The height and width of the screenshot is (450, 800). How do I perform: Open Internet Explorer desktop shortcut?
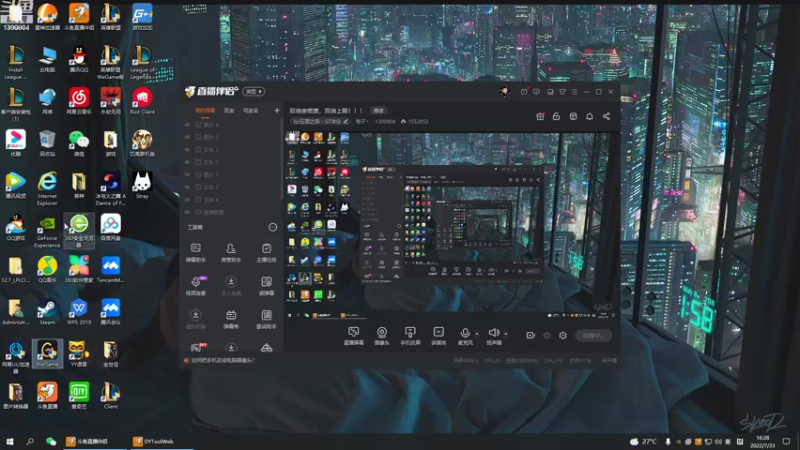pos(47,189)
